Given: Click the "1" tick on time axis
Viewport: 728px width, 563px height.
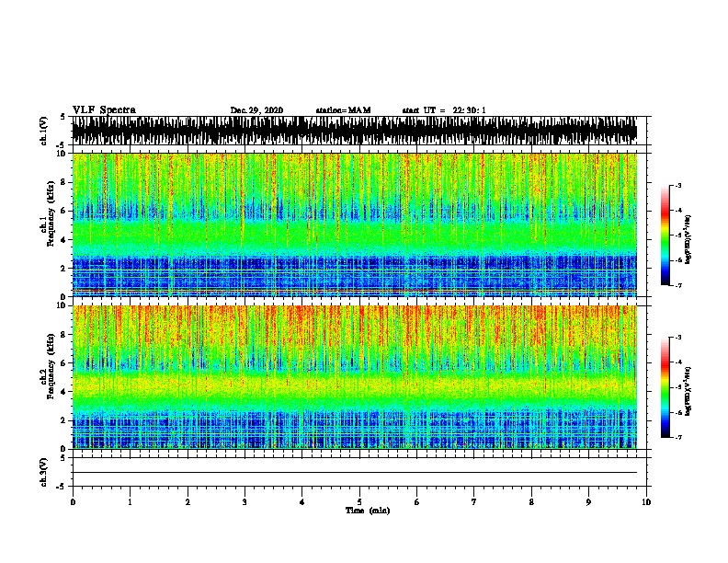Looking at the screenshot, I should [130, 502].
